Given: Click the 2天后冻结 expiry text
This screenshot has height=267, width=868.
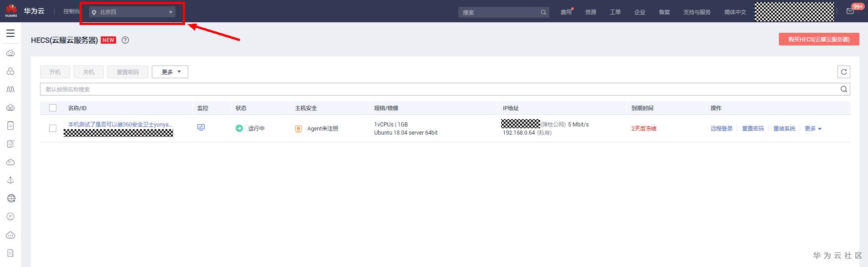Looking at the screenshot, I should pyautogui.click(x=644, y=129).
